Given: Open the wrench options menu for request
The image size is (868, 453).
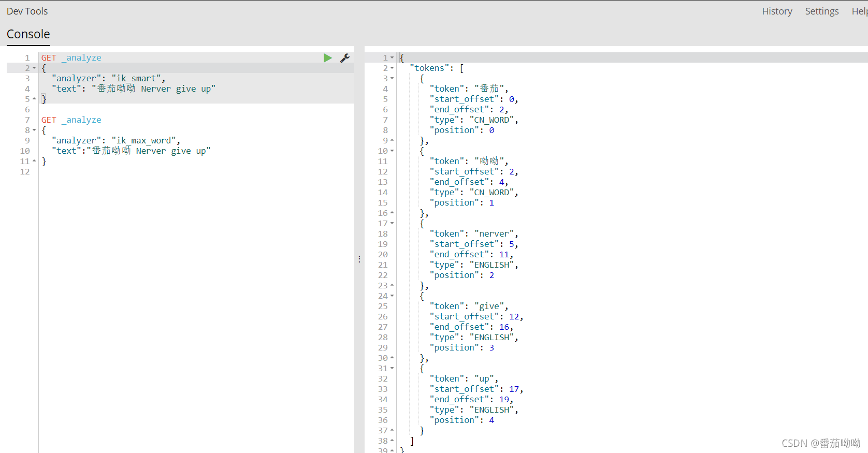Looking at the screenshot, I should tap(345, 58).
